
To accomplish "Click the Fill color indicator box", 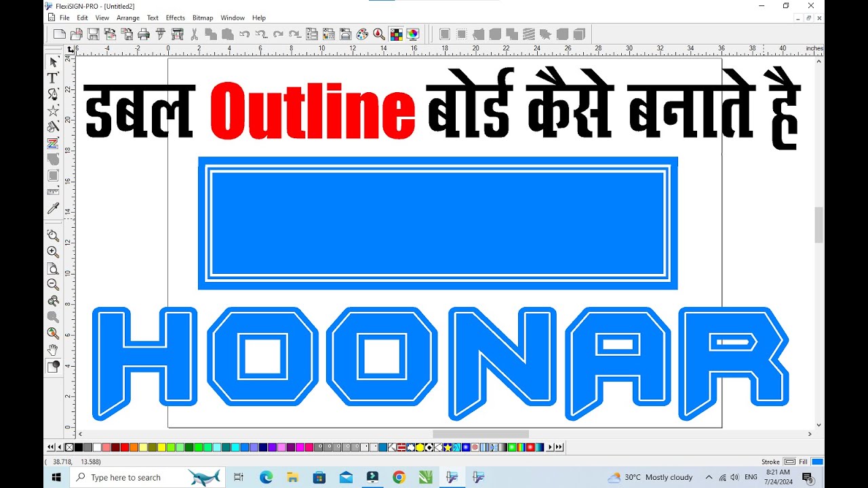I will pyautogui.click(x=817, y=462).
